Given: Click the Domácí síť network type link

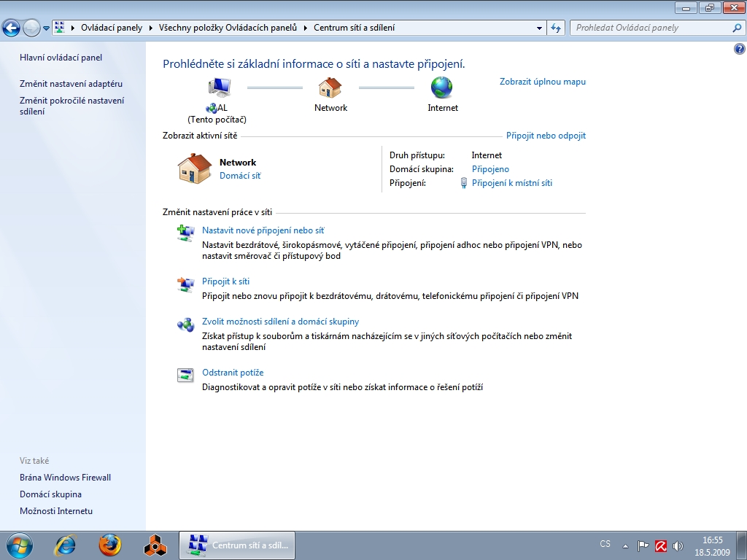Looking at the screenshot, I should (240, 176).
